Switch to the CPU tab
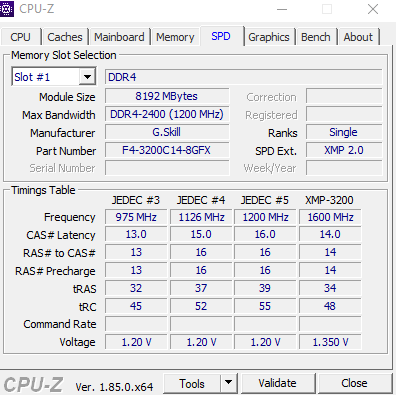 (x=21, y=37)
